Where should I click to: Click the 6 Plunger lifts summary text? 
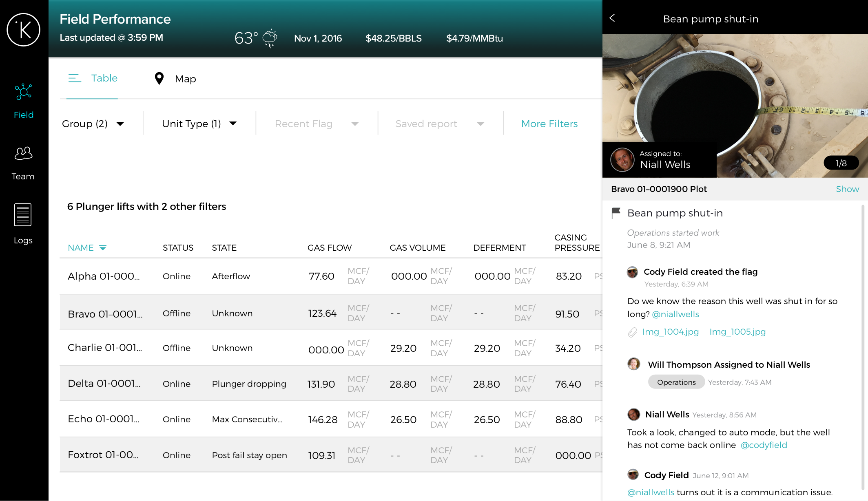pyautogui.click(x=146, y=207)
